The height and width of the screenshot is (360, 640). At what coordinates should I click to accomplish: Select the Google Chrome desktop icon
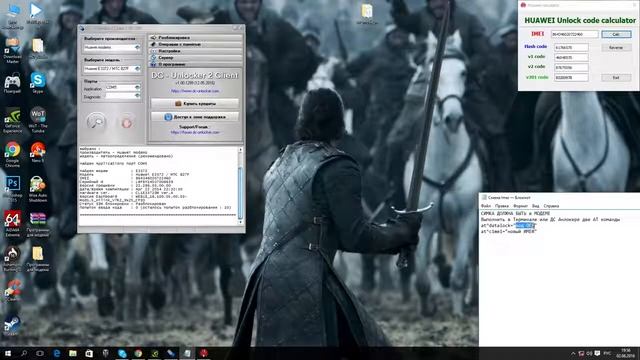[13, 153]
